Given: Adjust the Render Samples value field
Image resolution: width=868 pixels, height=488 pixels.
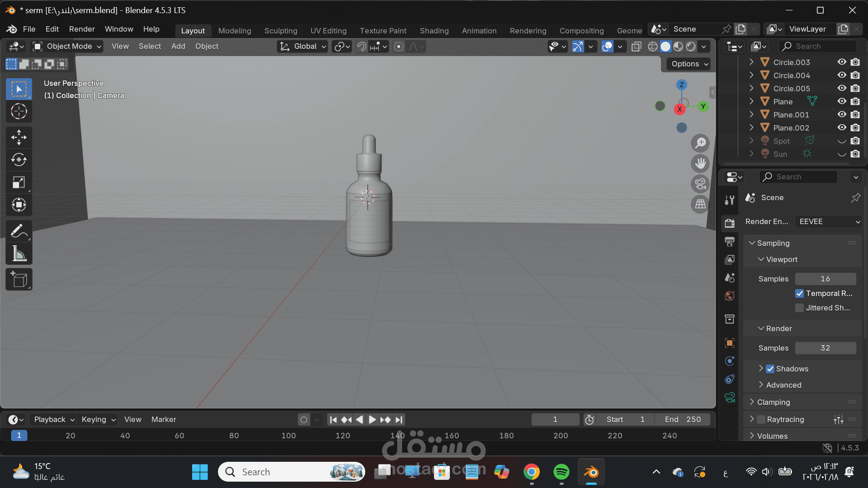Looking at the screenshot, I should 825,348.
